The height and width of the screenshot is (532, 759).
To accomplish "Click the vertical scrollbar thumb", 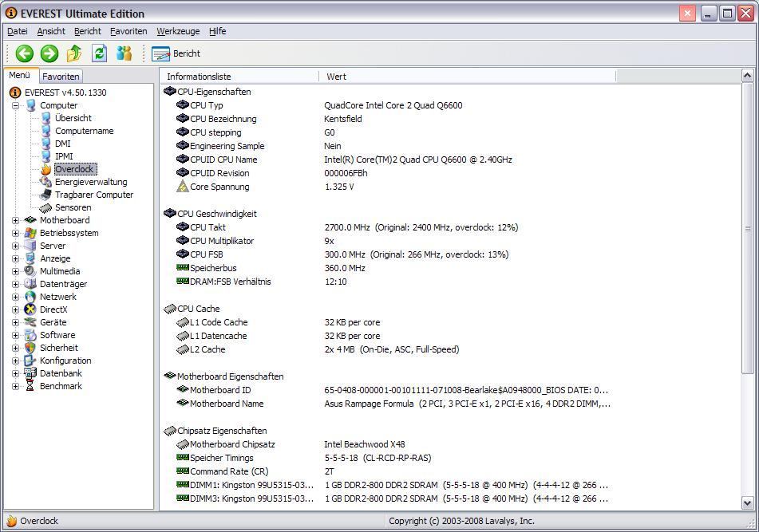I will pos(747,228).
